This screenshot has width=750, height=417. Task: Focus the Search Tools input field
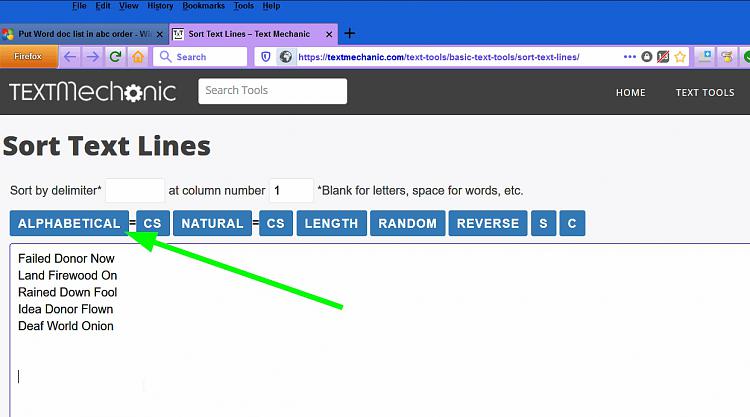273,91
